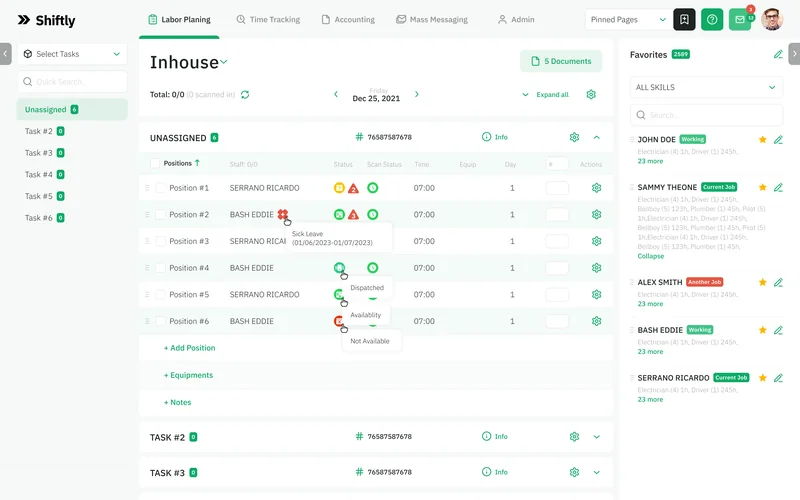The height and width of the screenshot is (500, 800).
Task: Open the bookmark pinned page icon
Action: click(x=684, y=20)
